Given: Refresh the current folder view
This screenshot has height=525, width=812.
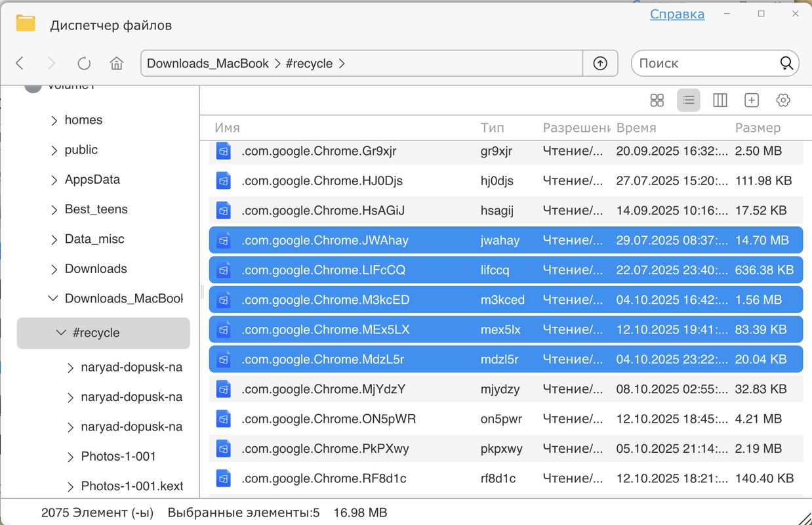Looking at the screenshot, I should tap(84, 64).
